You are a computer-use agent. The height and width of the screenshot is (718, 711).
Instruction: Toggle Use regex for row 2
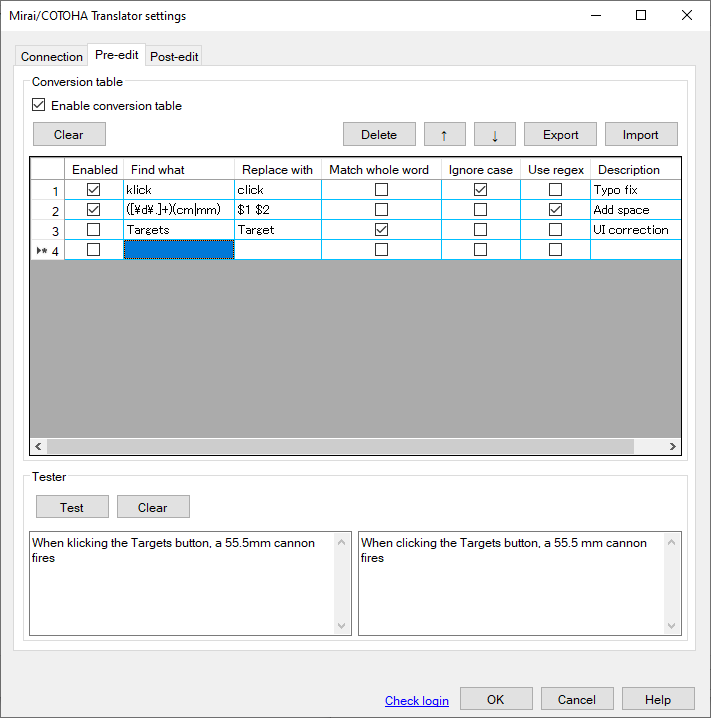pos(555,210)
